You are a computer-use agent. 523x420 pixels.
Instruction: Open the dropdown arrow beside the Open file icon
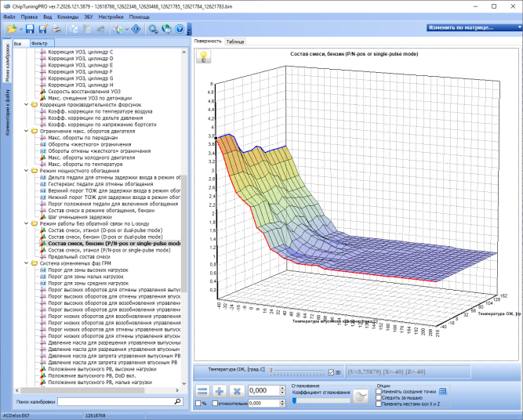[21, 30]
